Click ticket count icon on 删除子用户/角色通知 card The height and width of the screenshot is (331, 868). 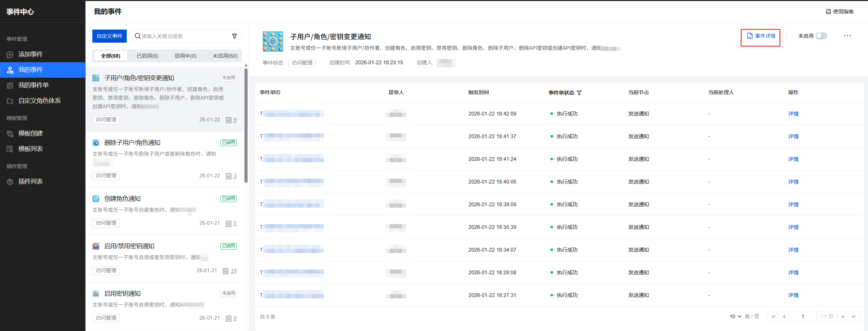coord(229,176)
